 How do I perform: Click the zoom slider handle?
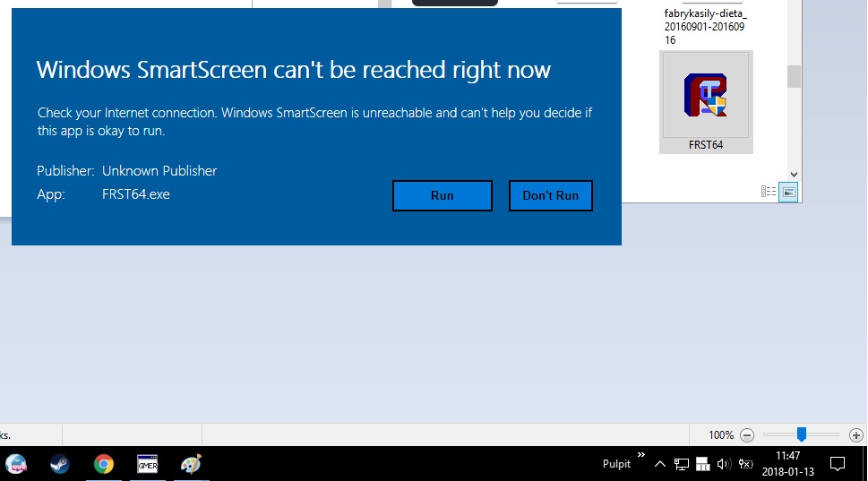(x=802, y=434)
